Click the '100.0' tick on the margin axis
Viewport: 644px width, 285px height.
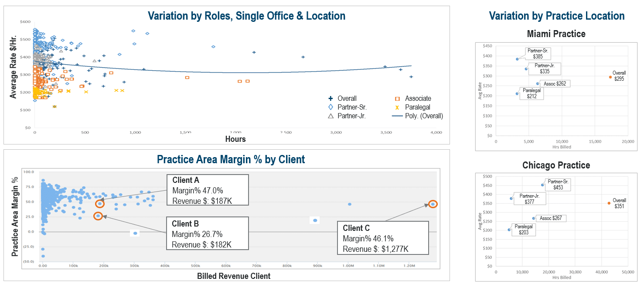(28, 172)
